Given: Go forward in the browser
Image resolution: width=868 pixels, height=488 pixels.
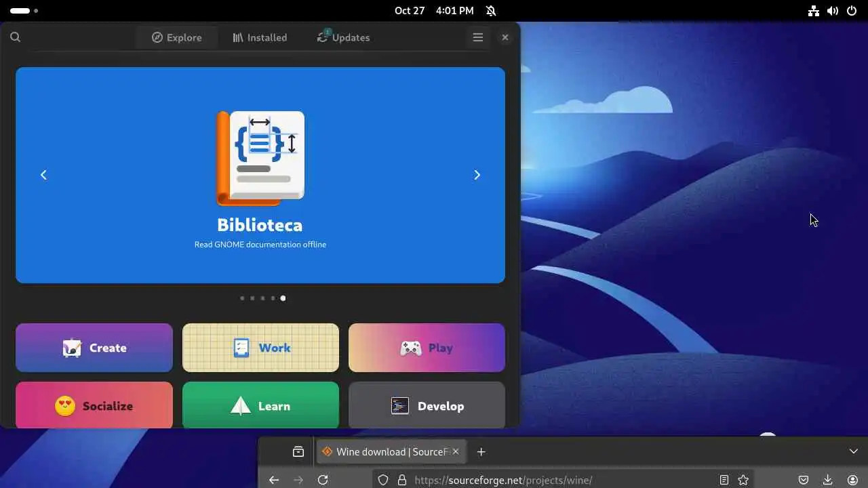Looking at the screenshot, I should tap(298, 480).
